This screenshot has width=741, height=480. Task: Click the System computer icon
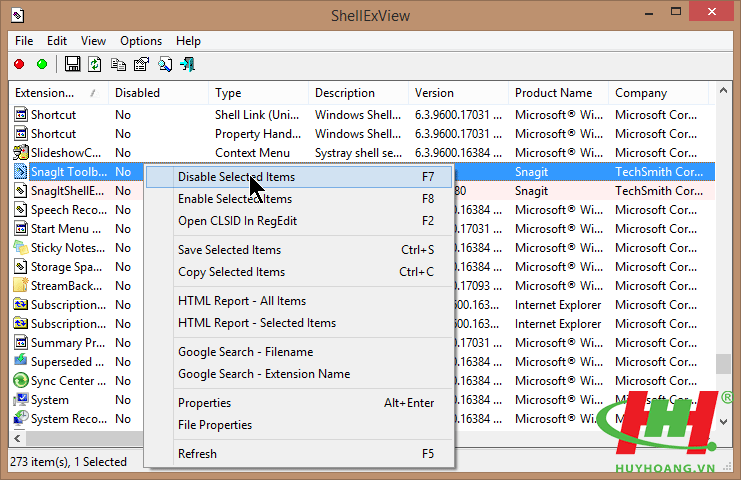pyautogui.click(x=20, y=400)
